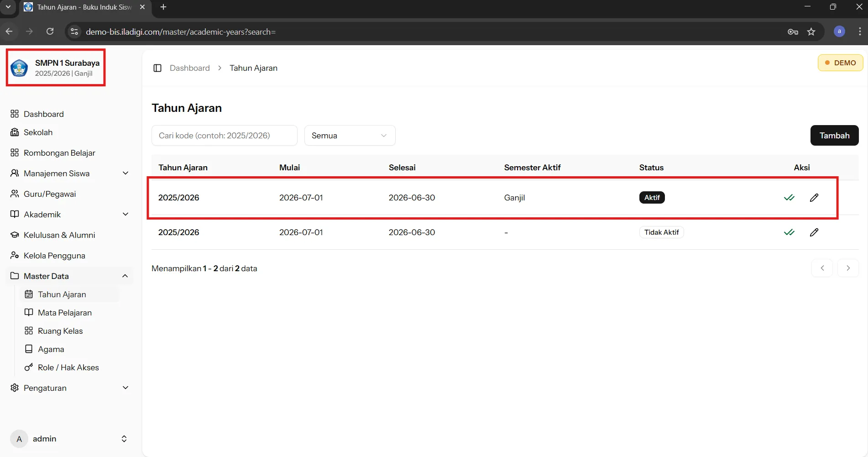The width and height of the screenshot is (868, 457).
Task: Open the tab search dropdown arrow
Action: [8, 7]
